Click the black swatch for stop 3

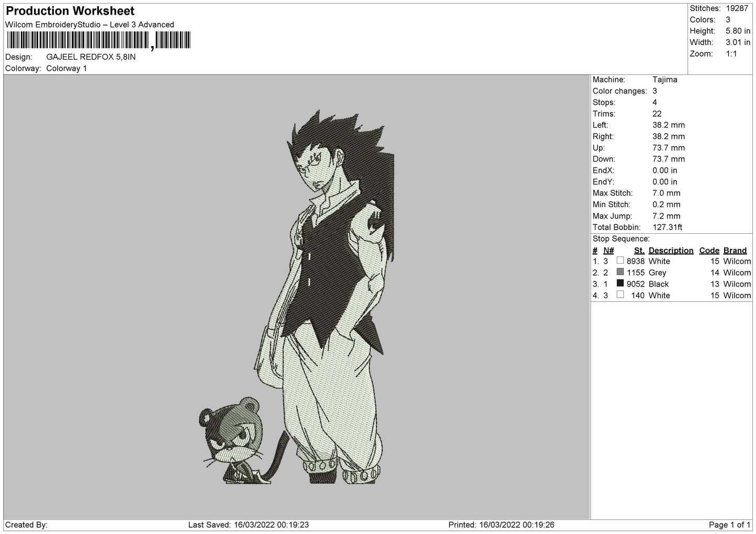(620, 283)
